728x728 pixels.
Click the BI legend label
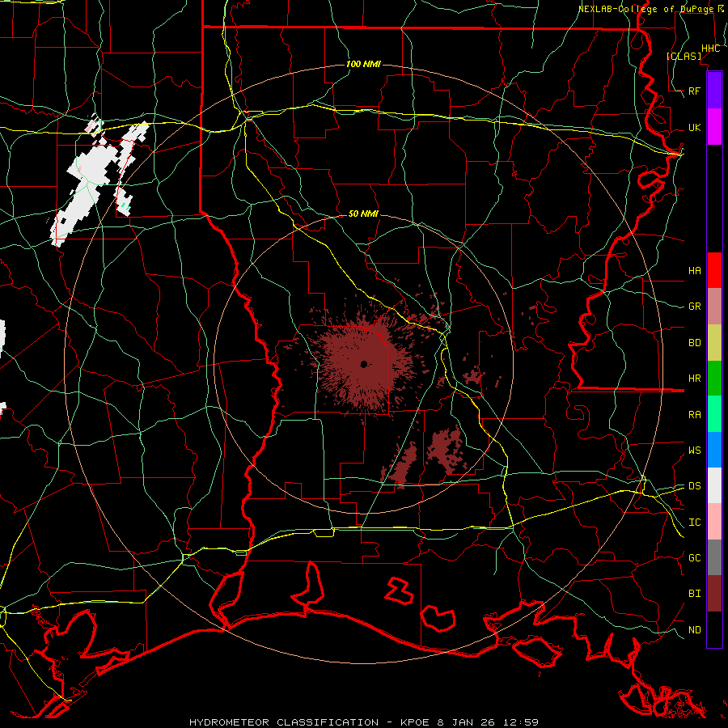[694, 594]
